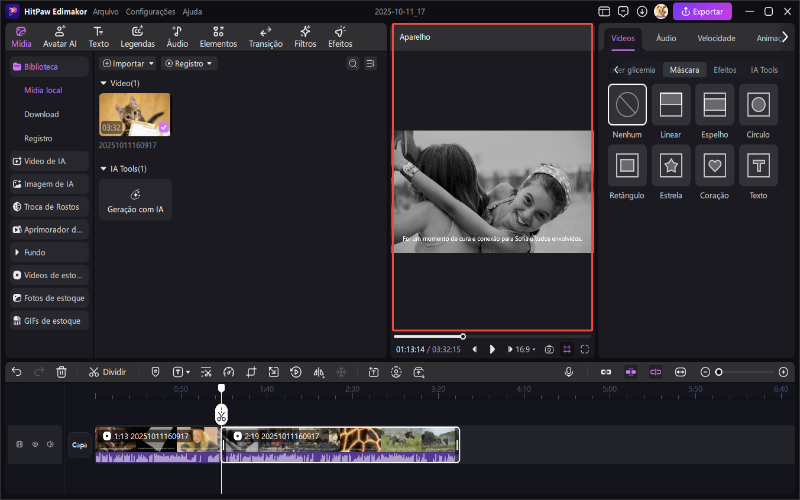
Task: Open the Troca de Rostos tool
Action: (49, 207)
